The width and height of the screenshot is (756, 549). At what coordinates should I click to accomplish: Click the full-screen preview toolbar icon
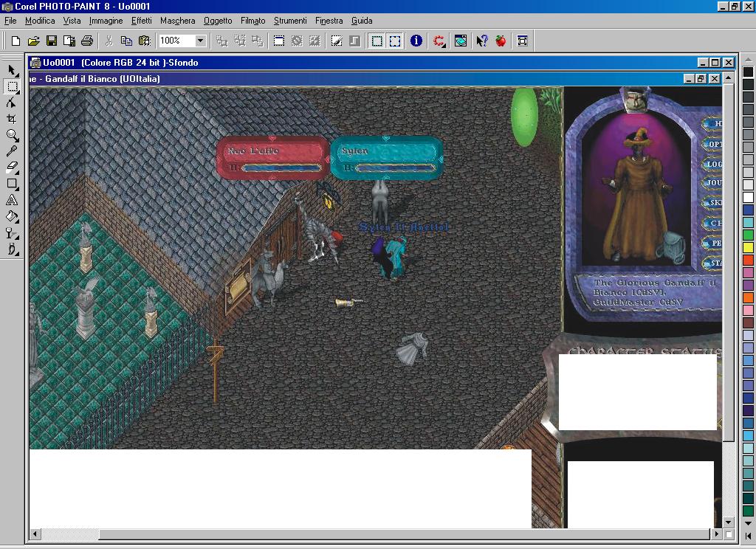pos(522,41)
